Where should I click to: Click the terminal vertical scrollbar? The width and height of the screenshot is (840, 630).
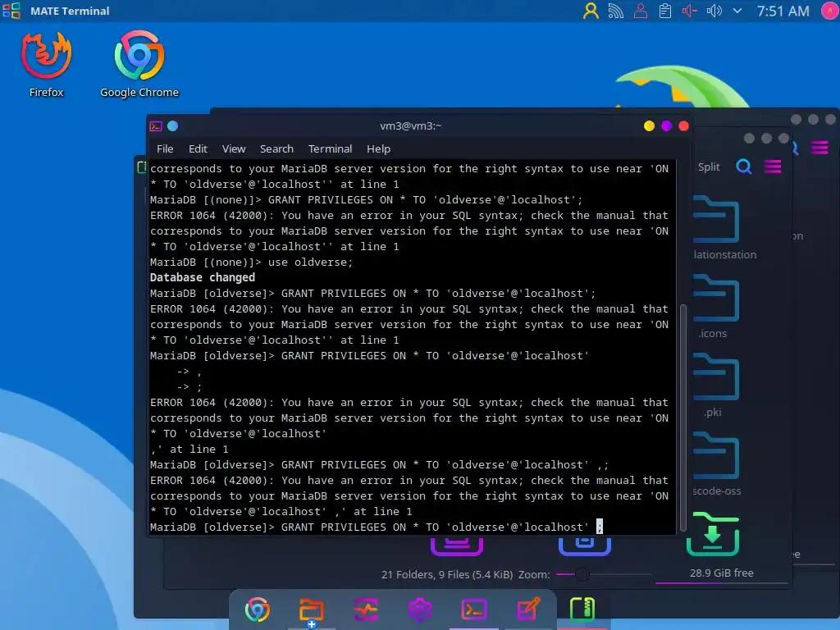point(683,418)
